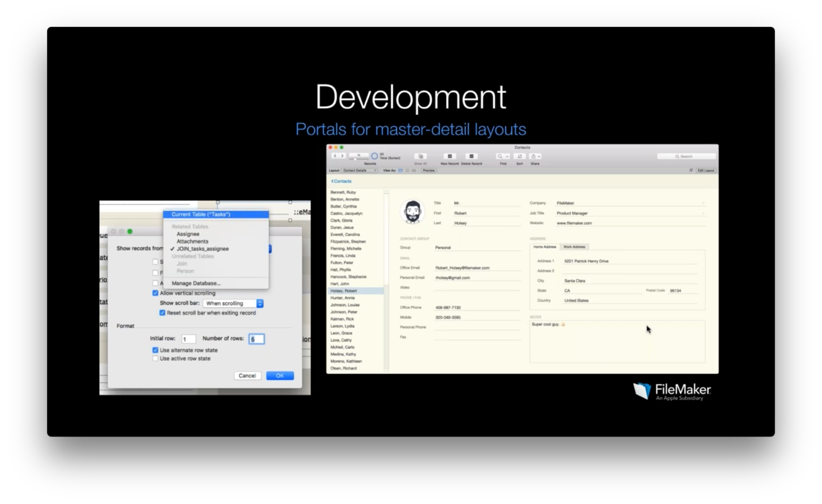The image size is (822, 504).
Task: Click the record number field
Action: coord(359,155)
